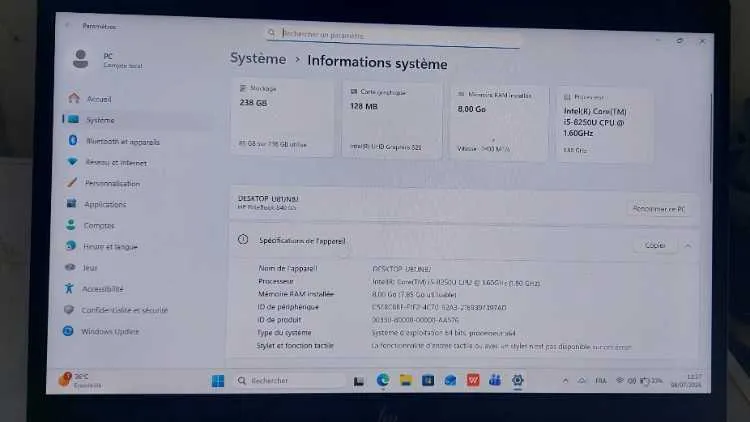The width and height of the screenshot is (750, 422).
Task: Open the Carte graphique 128 MB card
Action: [392, 120]
